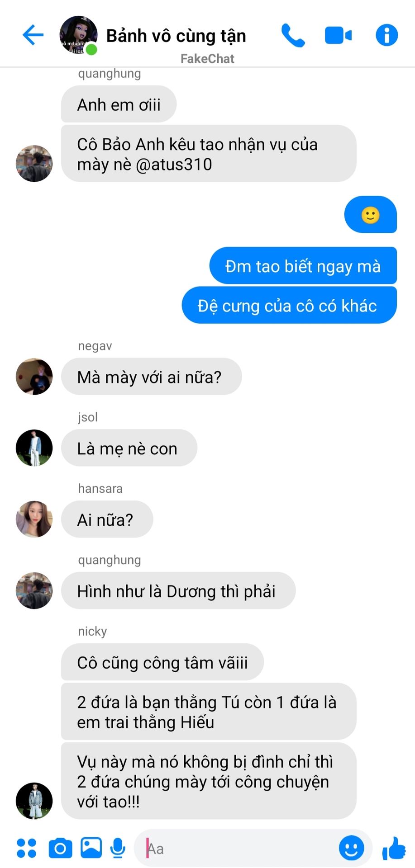Tap the microphone to record voice message
415x868 pixels.
pos(118,848)
